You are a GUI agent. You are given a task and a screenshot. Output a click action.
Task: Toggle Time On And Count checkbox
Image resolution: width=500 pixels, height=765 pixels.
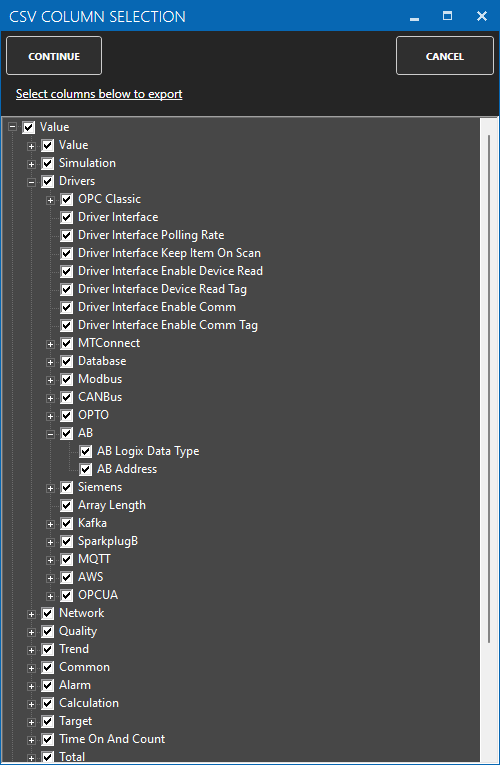point(48,740)
